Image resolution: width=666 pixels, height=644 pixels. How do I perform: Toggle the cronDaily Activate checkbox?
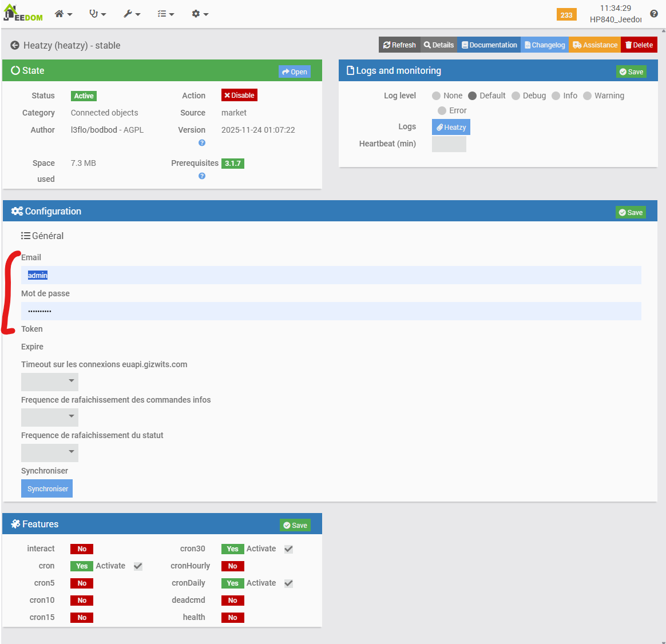pyautogui.click(x=288, y=583)
